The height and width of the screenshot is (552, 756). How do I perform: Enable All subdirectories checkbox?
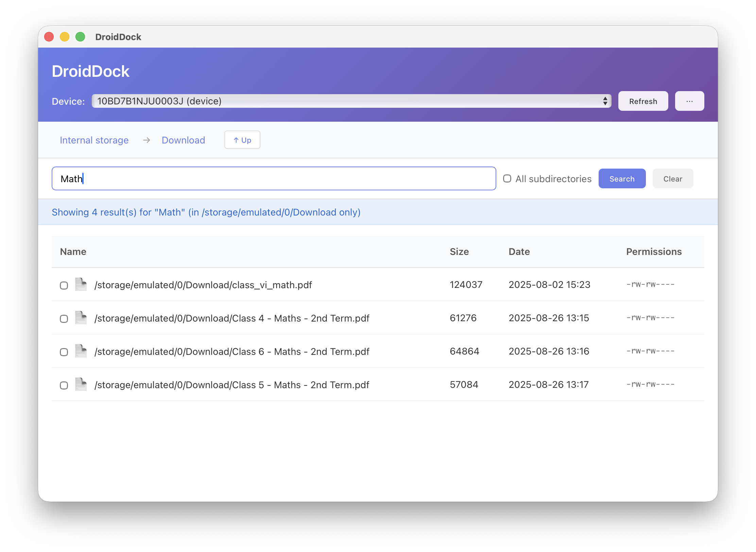[507, 178]
